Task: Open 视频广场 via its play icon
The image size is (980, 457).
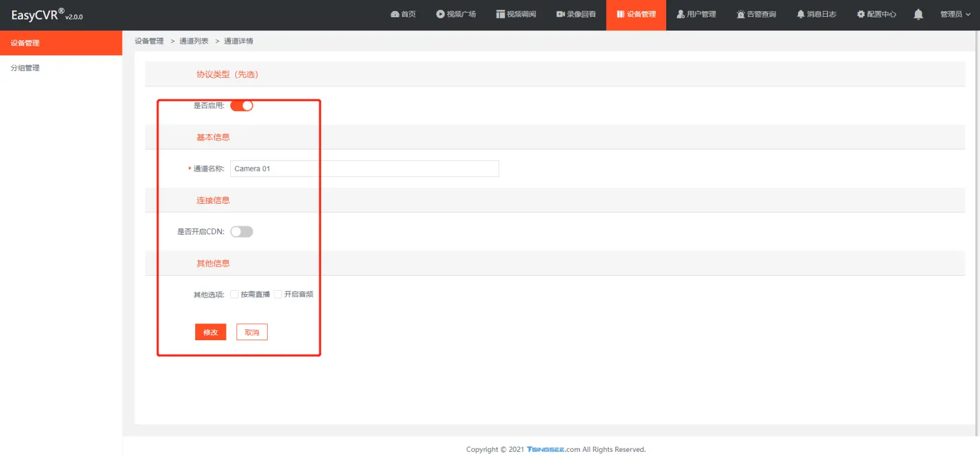Action: point(440,14)
